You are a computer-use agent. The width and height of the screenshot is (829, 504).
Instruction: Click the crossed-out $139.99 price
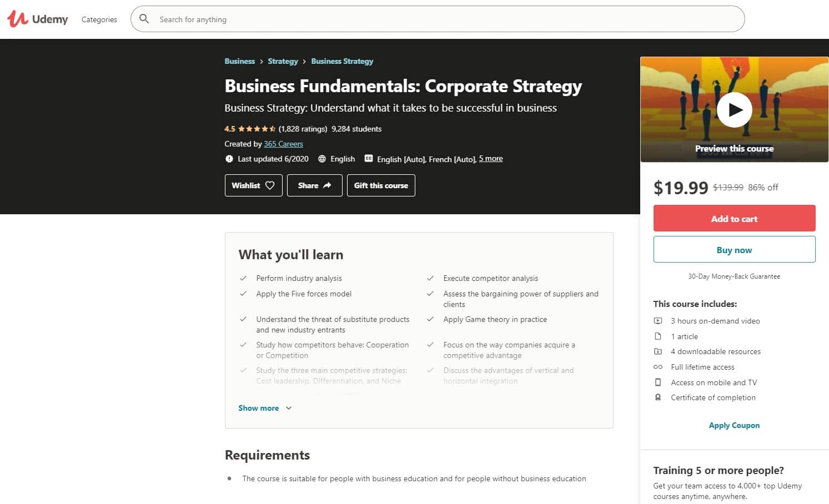point(728,188)
